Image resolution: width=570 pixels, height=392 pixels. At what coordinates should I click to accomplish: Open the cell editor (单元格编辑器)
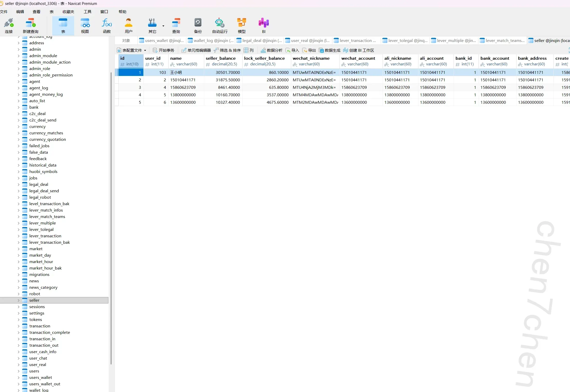[x=196, y=50]
